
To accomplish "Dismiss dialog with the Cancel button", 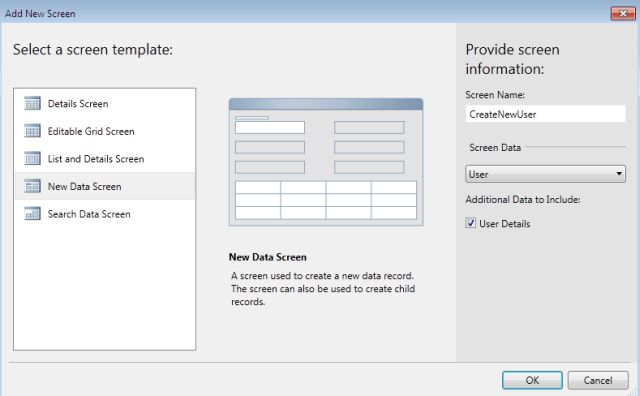I will (598, 380).
